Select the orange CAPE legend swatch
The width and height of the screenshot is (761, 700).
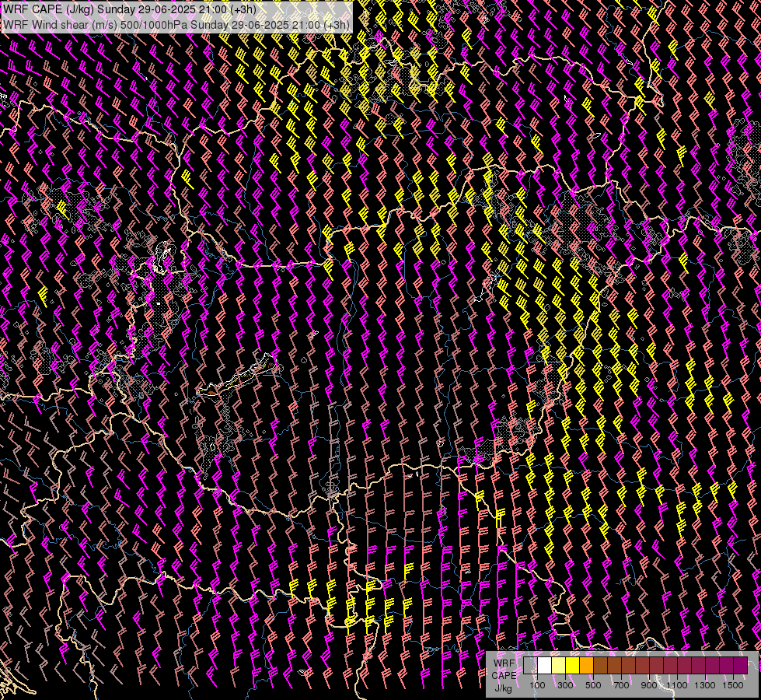586,665
